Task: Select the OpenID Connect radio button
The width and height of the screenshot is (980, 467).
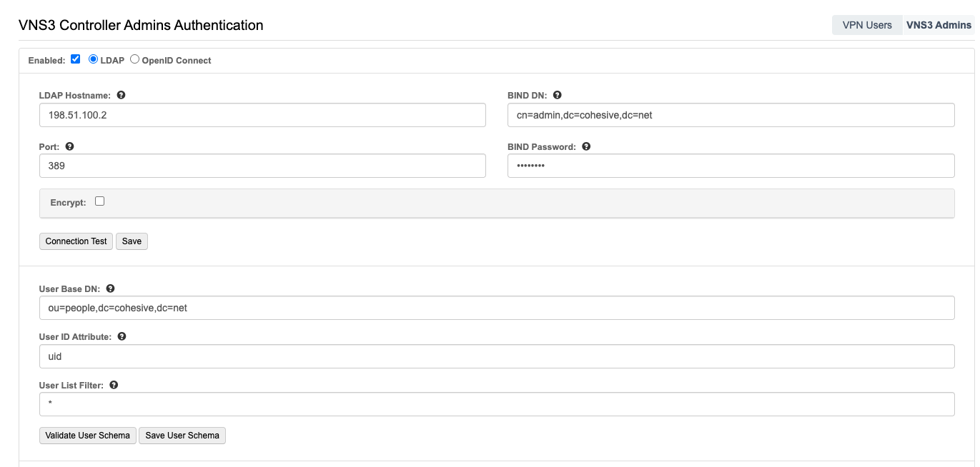Action: [134, 59]
